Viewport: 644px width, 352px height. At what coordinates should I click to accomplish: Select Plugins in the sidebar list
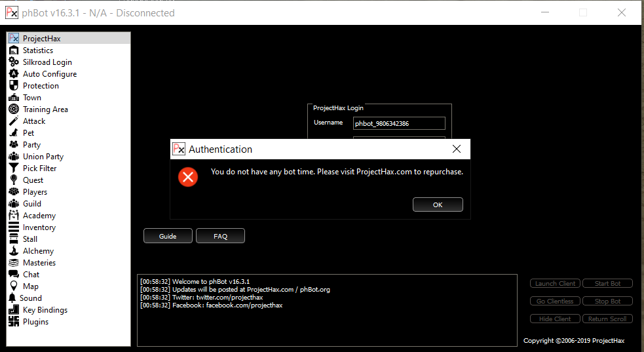[35, 322]
